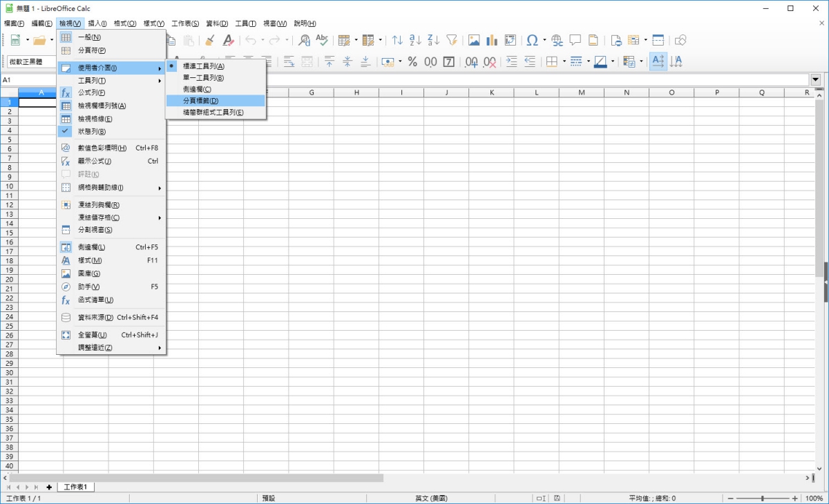Select 工作表1 sheet tab

(x=76, y=487)
